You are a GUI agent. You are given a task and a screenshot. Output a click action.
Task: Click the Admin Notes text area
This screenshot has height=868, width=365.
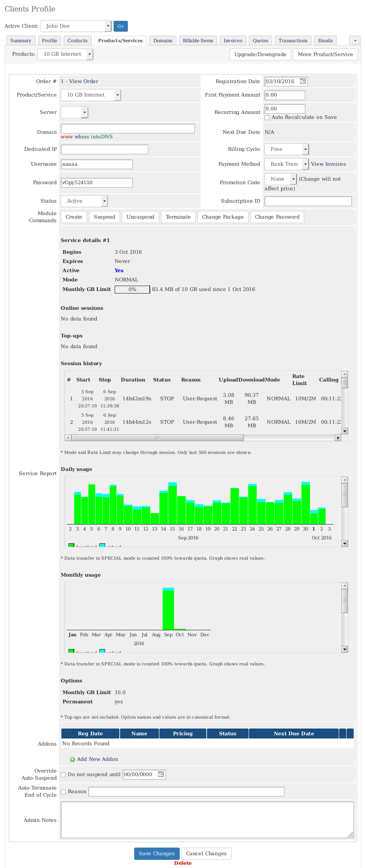click(x=207, y=820)
